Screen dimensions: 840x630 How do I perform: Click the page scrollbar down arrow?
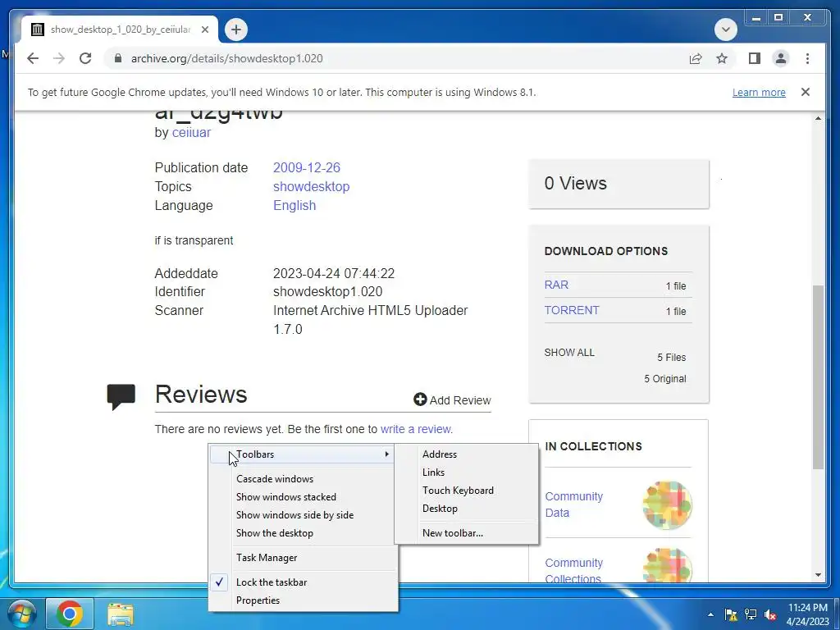tap(818, 575)
